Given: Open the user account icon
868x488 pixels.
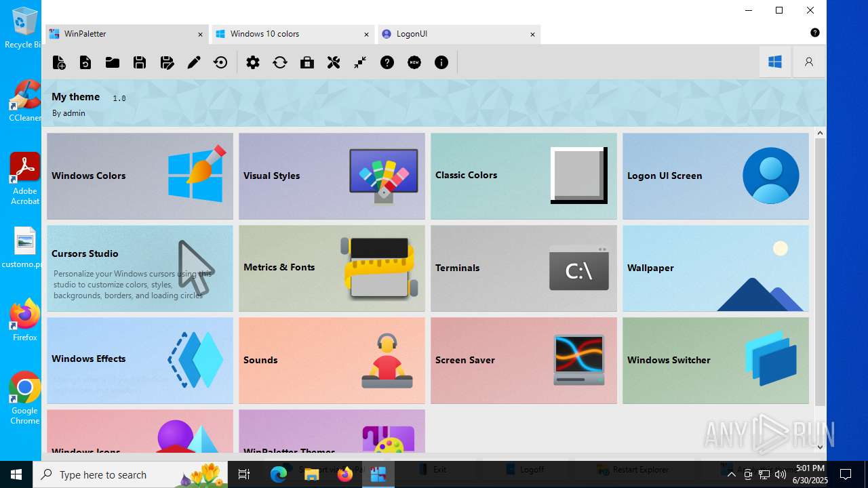Looking at the screenshot, I should (x=809, y=62).
